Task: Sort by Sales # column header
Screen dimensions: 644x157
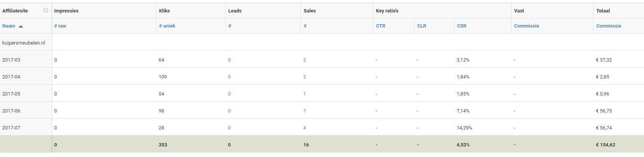Action: click(305, 26)
